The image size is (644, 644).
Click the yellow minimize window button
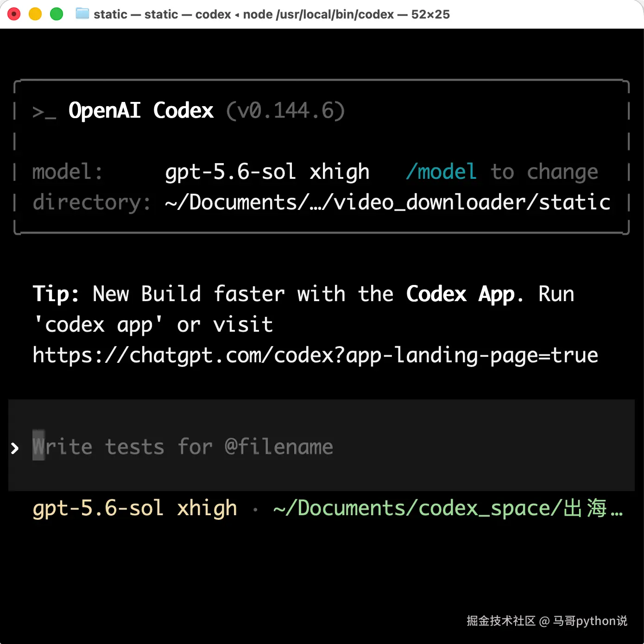tap(35, 14)
